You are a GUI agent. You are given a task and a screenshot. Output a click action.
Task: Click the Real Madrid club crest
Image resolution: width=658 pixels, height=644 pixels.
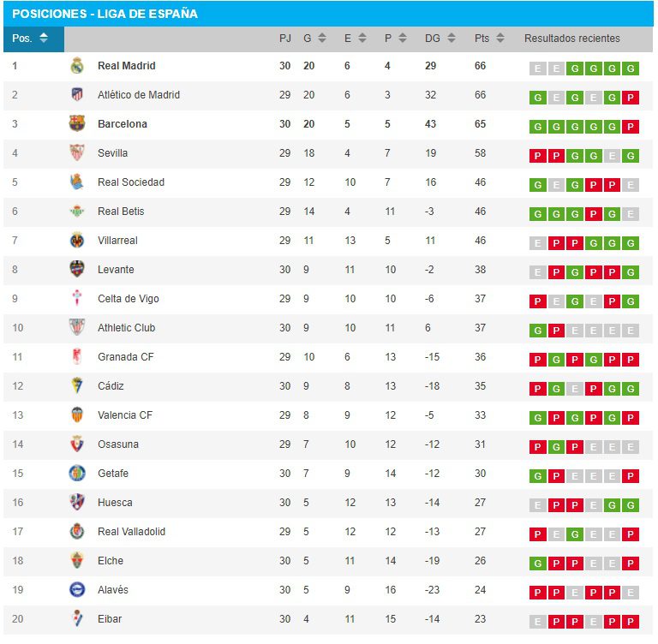click(x=77, y=66)
